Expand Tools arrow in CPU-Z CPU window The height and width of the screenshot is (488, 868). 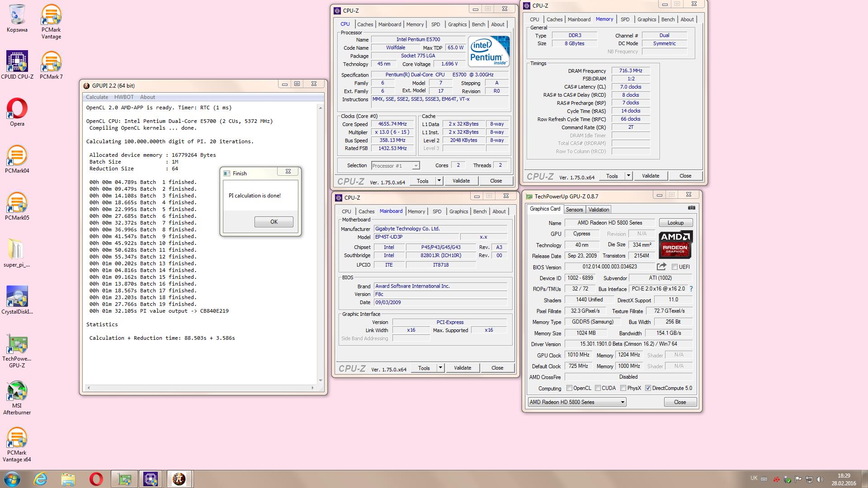point(439,181)
